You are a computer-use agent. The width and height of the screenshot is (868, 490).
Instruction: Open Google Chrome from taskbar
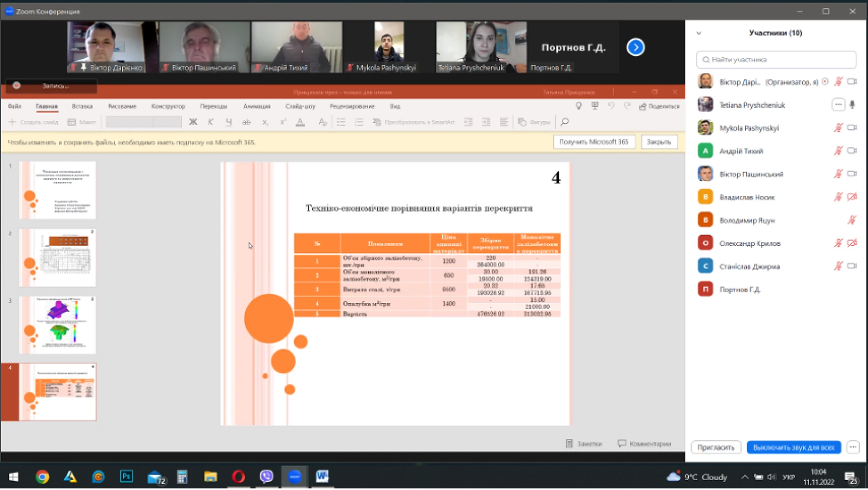click(42, 477)
